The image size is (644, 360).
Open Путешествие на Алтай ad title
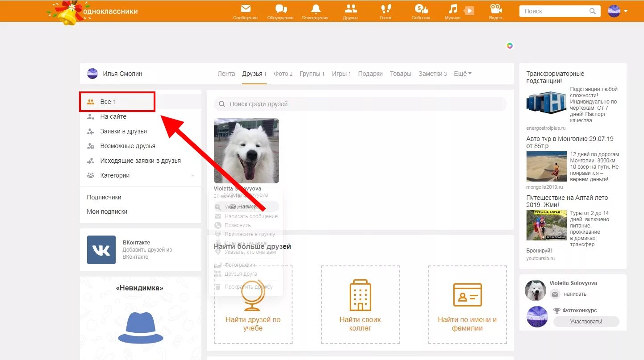[567, 201]
